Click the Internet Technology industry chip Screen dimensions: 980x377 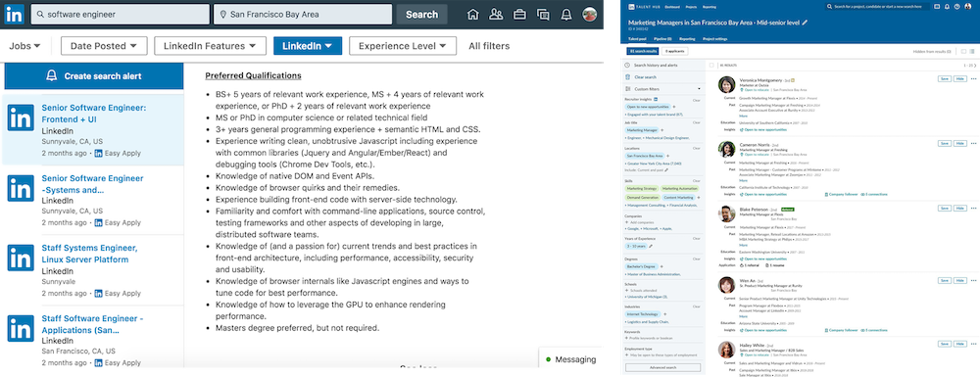point(643,314)
